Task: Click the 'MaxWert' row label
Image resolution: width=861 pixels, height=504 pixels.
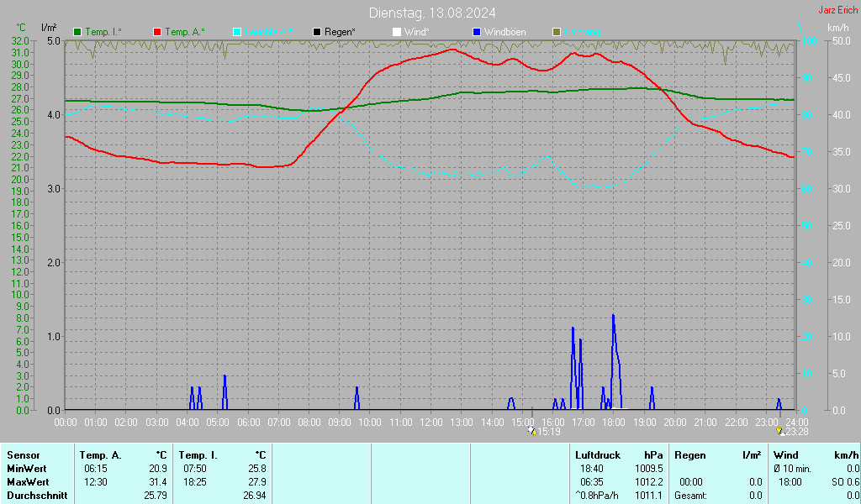Action: 28,482
